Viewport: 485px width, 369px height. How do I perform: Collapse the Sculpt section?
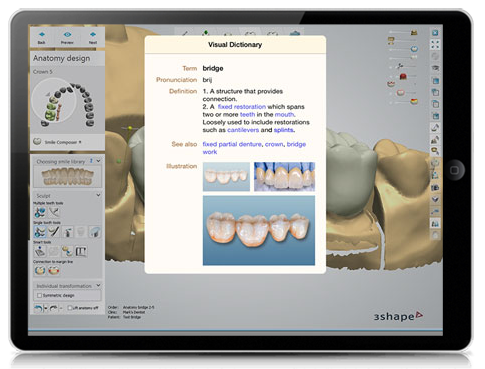pyautogui.click(x=98, y=195)
